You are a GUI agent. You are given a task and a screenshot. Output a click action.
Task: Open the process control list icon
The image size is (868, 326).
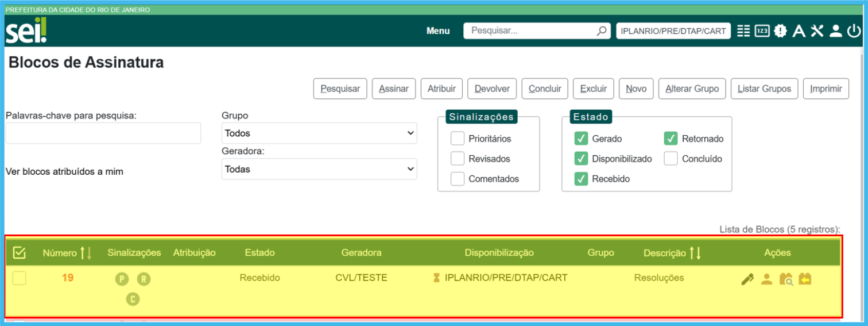coord(743,31)
